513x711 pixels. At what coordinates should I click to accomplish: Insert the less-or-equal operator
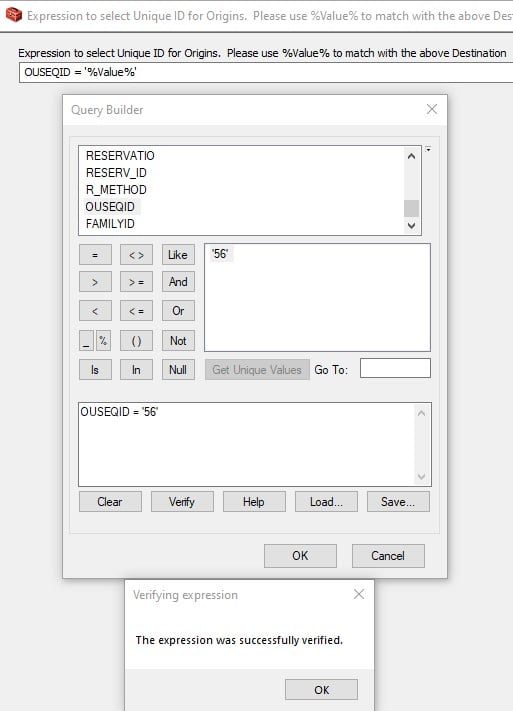[x=136, y=311]
